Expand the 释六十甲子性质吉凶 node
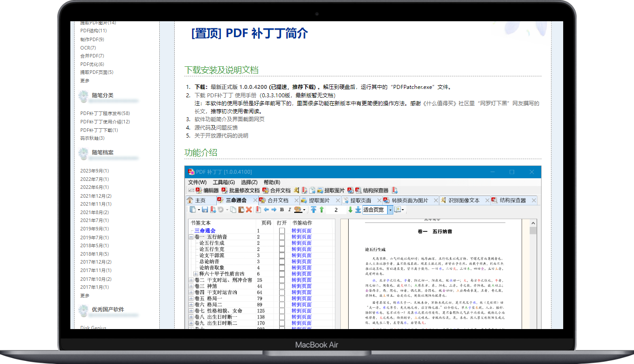This screenshot has height=364, width=634. tap(196, 274)
